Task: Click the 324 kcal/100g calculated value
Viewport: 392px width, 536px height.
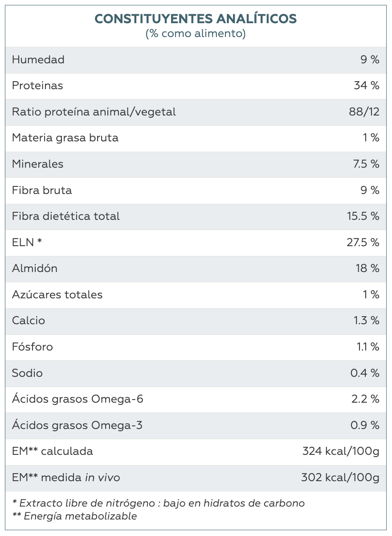Action: pyautogui.click(x=341, y=451)
